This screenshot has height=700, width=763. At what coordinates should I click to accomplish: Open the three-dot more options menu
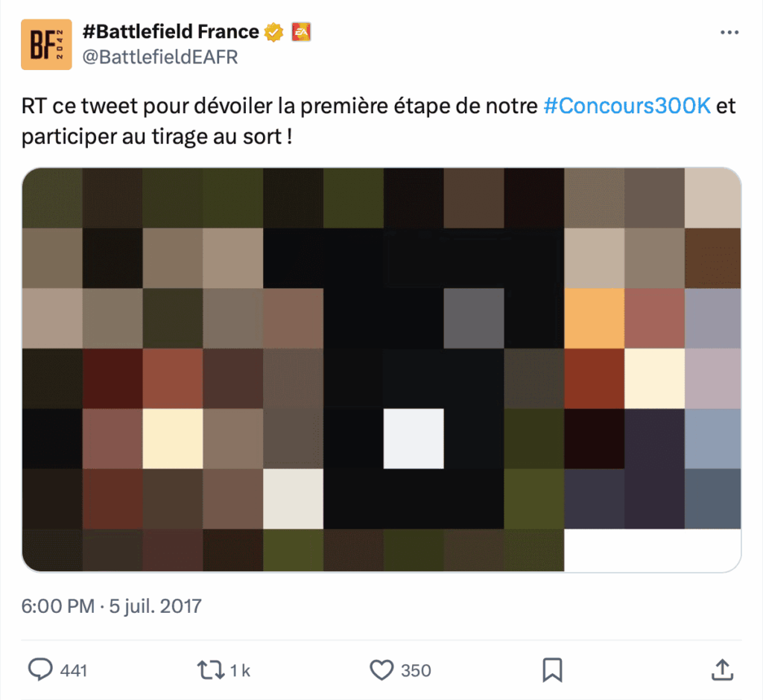click(x=729, y=32)
